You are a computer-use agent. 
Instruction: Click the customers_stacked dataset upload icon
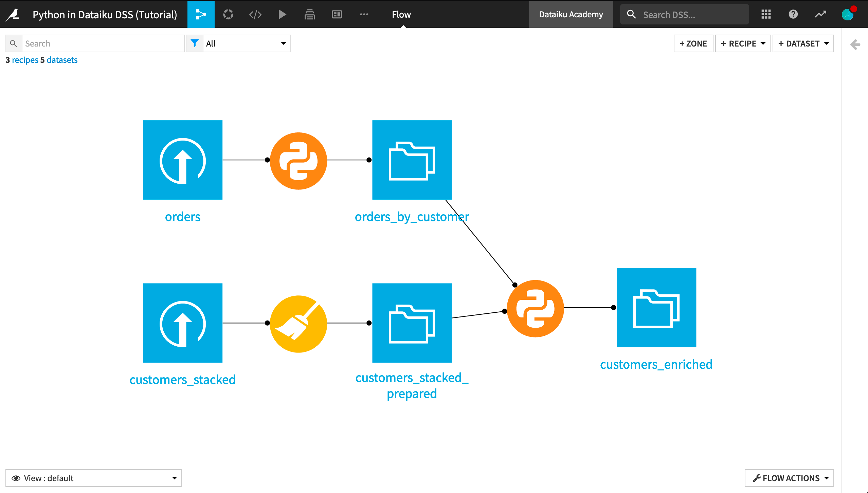click(182, 323)
